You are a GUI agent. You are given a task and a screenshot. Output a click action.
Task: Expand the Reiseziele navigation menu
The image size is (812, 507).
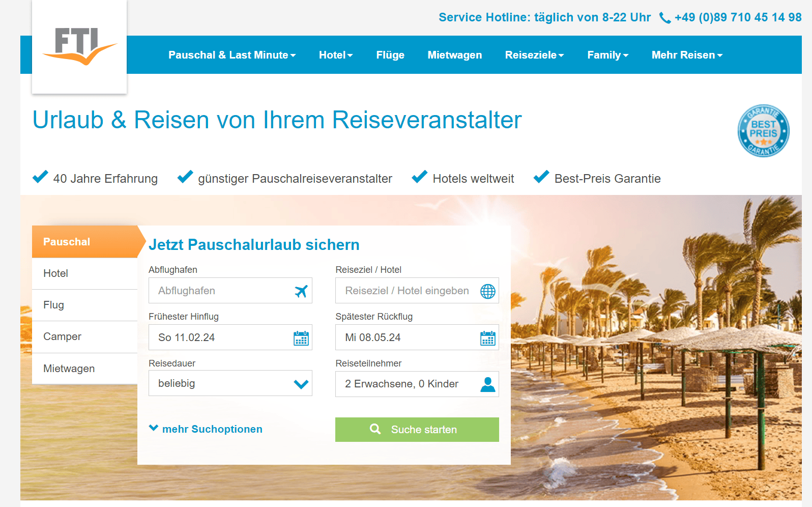click(534, 55)
